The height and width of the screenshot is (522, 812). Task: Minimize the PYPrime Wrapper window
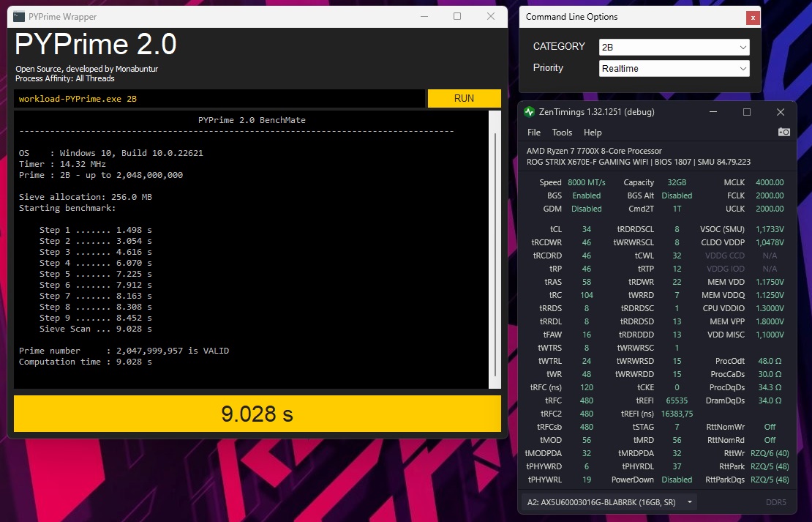[424, 17]
